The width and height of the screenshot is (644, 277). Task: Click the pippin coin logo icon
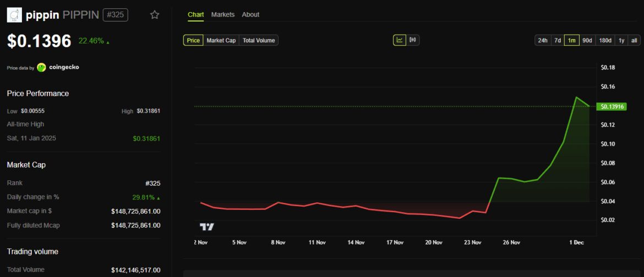pyautogui.click(x=14, y=15)
